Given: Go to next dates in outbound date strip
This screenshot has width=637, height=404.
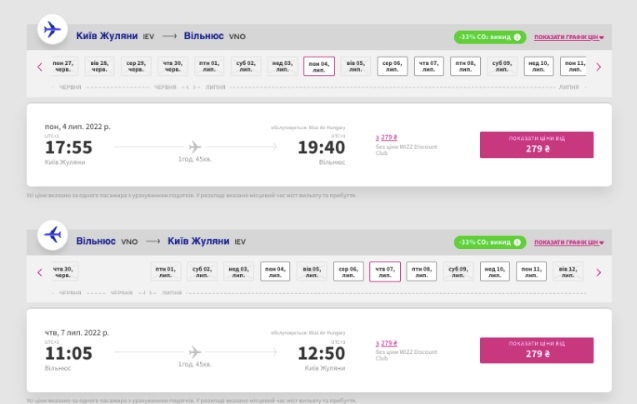Looking at the screenshot, I should tap(598, 67).
